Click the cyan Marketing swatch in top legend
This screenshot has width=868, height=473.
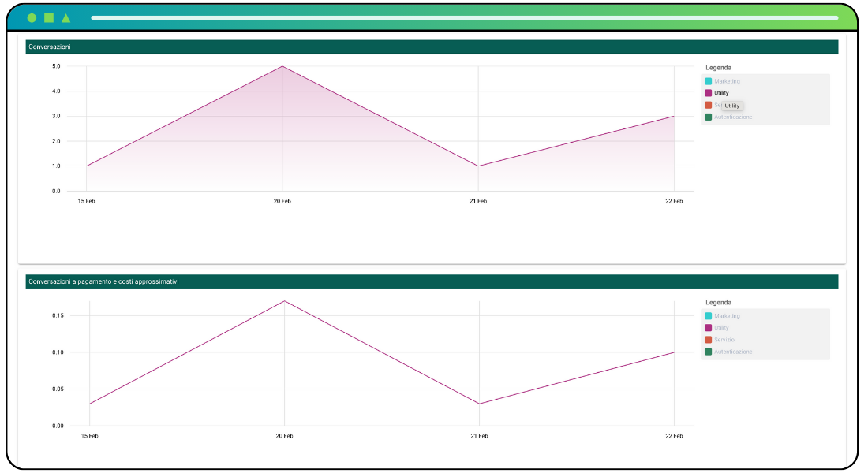(708, 81)
